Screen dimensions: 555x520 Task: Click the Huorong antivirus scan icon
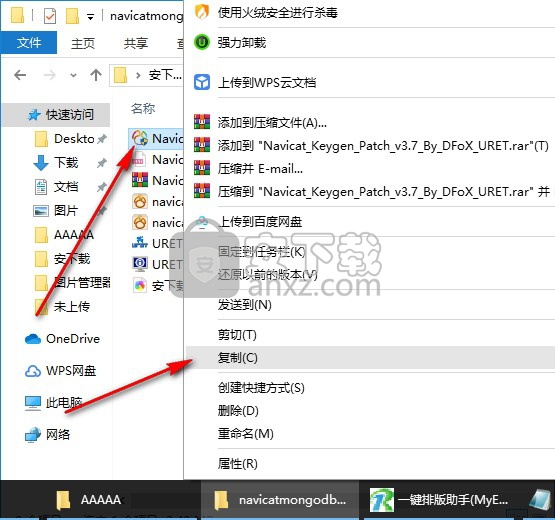pos(202,12)
